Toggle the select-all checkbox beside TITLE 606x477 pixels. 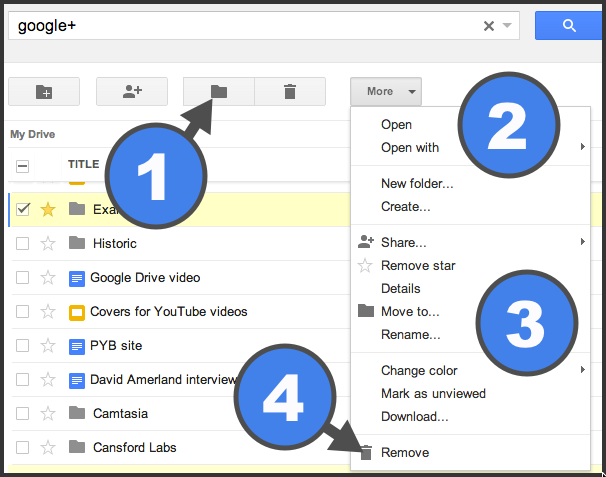click(x=22, y=166)
